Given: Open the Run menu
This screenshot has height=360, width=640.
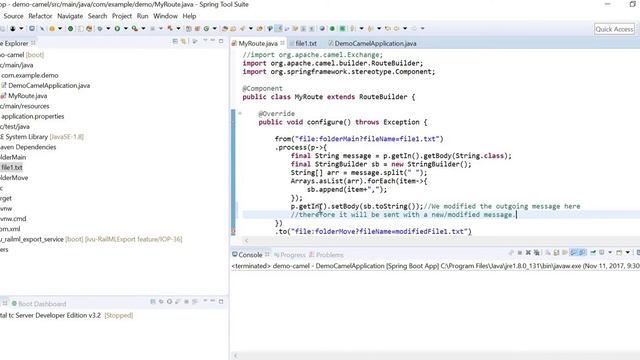Looking at the screenshot, I should coord(142,16).
